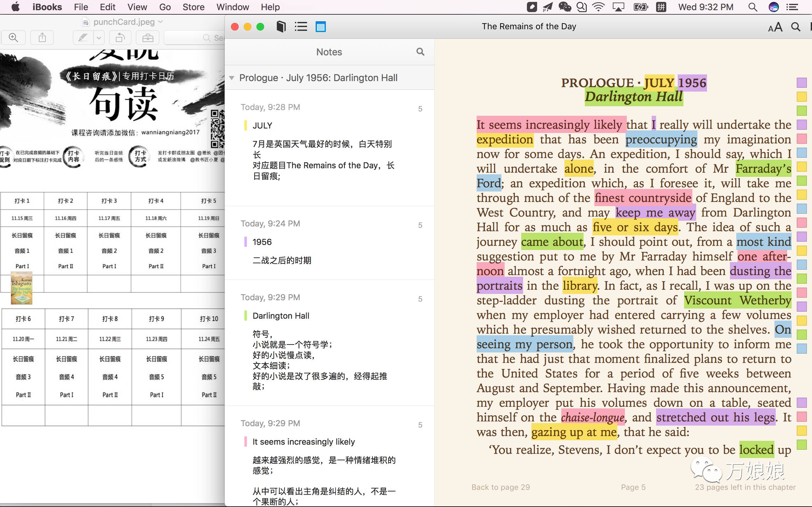The height and width of the screenshot is (507, 812).
Task: Open the Go menu
Action: 165,7
